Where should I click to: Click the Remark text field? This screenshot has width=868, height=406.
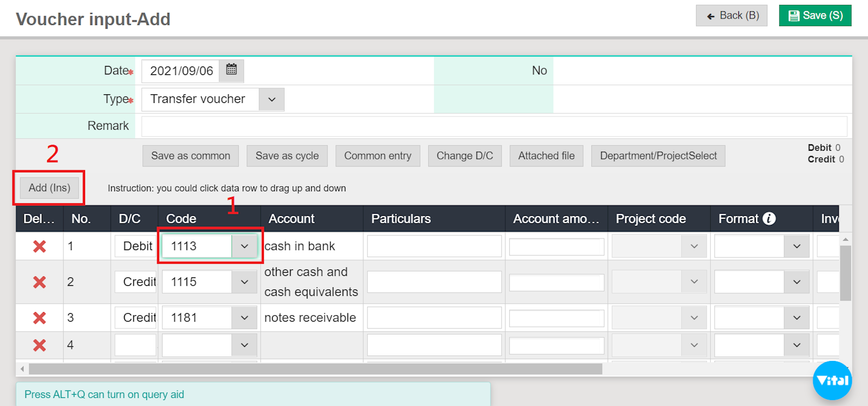(x=494, y=126)
